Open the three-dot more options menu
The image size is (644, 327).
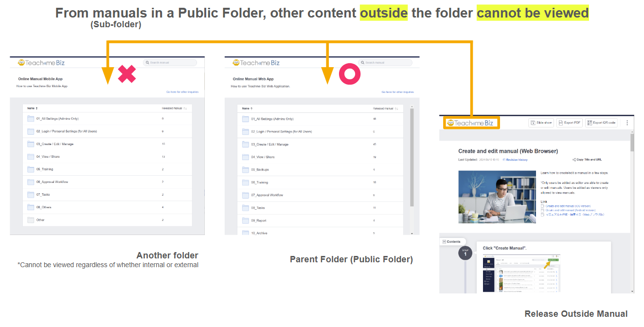627,123
